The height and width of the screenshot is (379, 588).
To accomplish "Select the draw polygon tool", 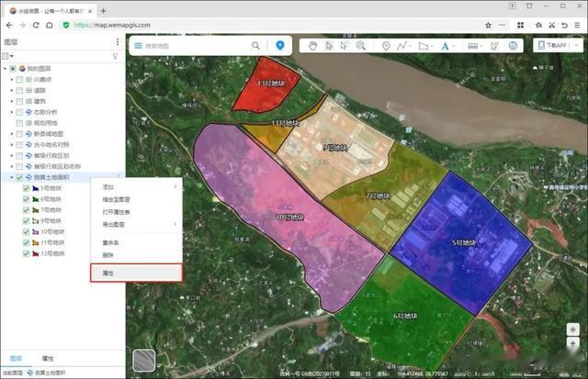I will [424, 46].
